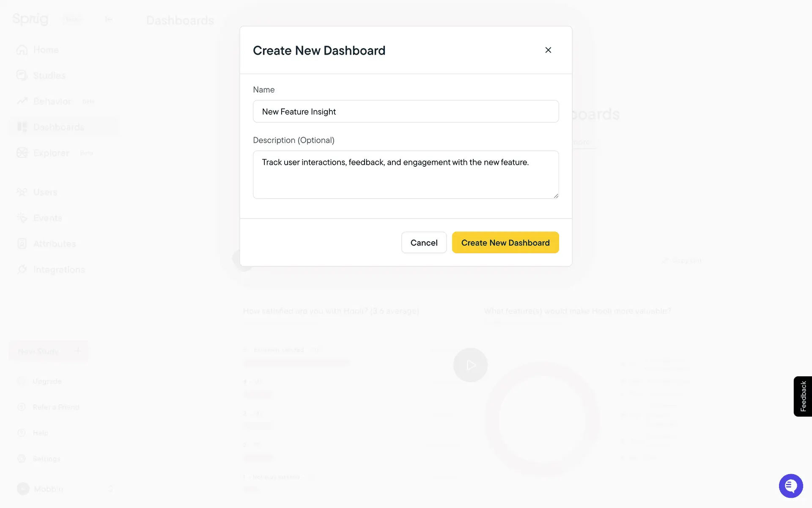Click the Events sidebar icon
This screenshot has height=508, width=812.
point(22,218)
